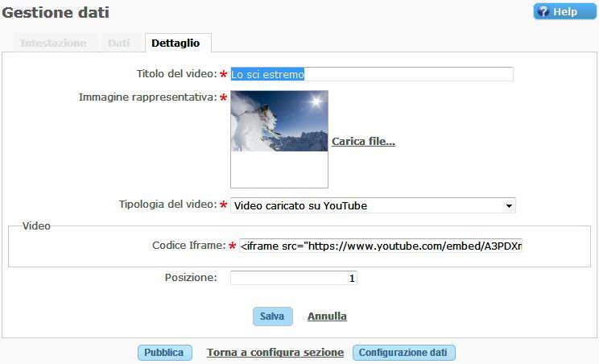
Task: Click the Help question mark icon
Action: click(543, 12)
